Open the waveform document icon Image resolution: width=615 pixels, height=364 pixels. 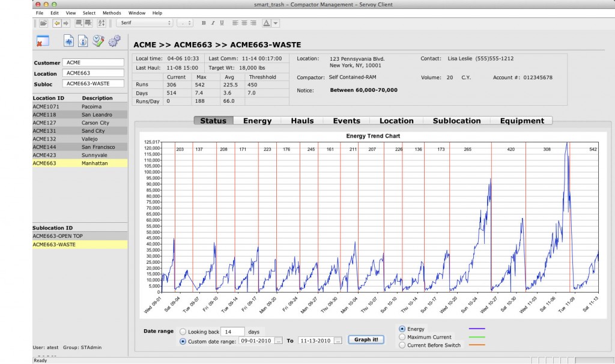pyautogui.click(x=68, y=41)
